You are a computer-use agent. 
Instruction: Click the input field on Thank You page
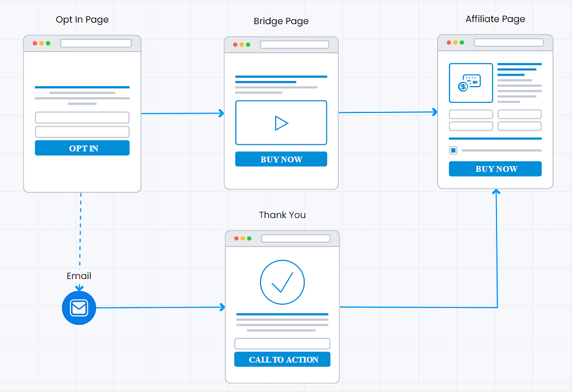point(282,343)
